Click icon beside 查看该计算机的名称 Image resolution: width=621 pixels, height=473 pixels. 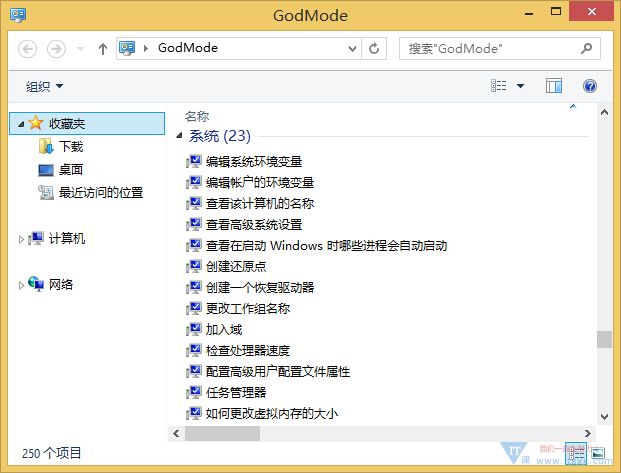tap(194, 203)
